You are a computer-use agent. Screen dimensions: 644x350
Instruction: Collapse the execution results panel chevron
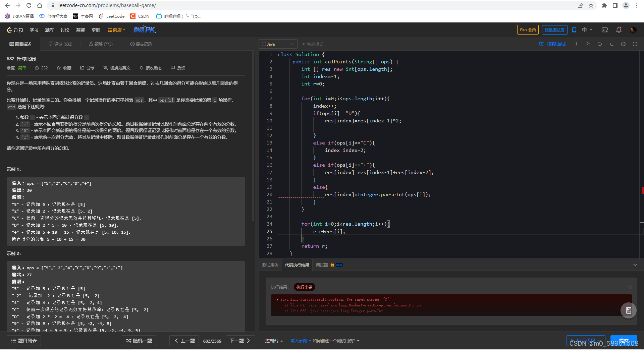[635, 265]
